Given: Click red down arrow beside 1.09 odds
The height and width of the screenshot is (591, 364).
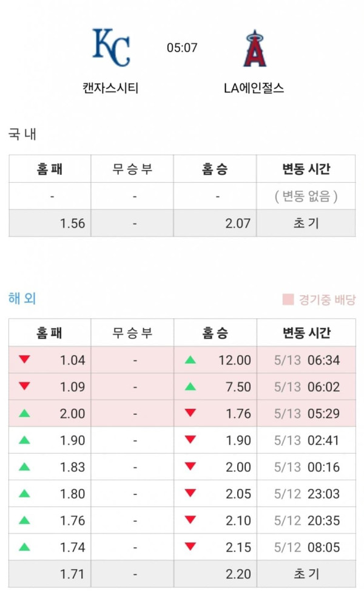Looking at the screenshot, I should [x=24, y=386].
